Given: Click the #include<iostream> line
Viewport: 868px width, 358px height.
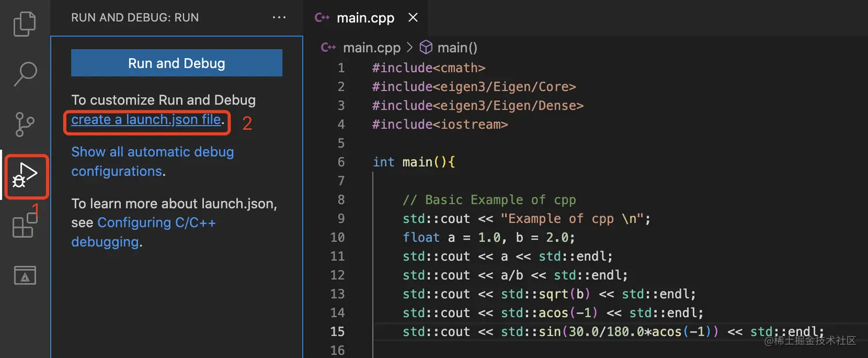Looking at the screenshot, I should point(440,124).
